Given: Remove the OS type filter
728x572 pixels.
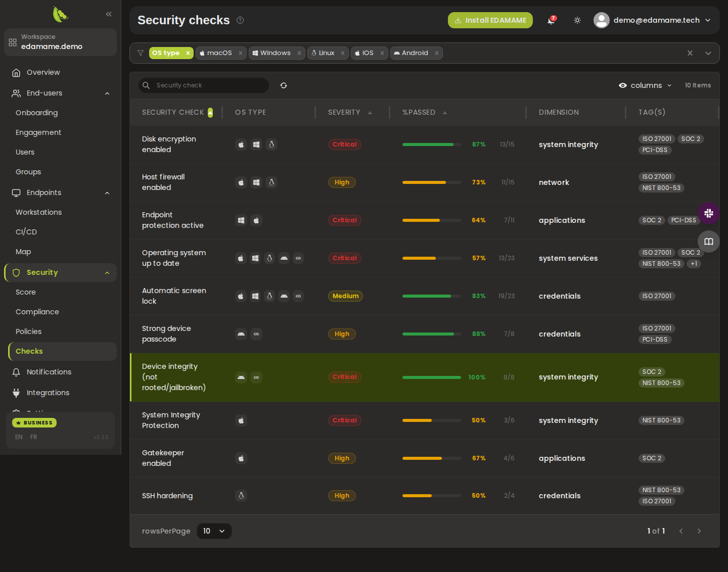Looking at the screenshot, I should (x=188, y=53).
